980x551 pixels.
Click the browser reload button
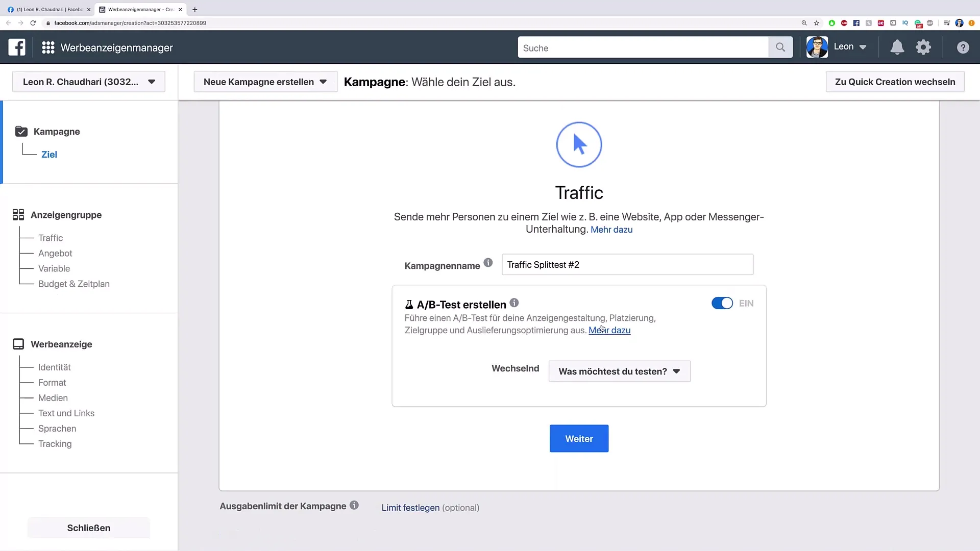[33, 23]
